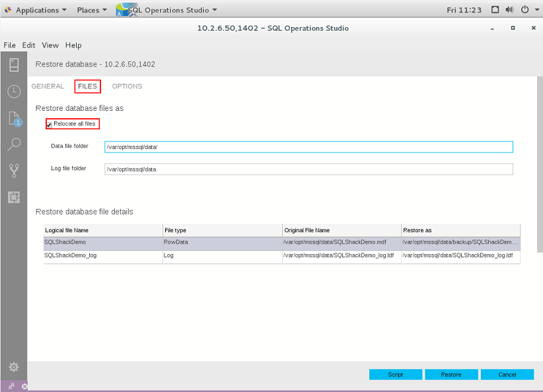Open the Search magnifier icon
This screenshot has width=543, height=392.
[x=14, y=144]
